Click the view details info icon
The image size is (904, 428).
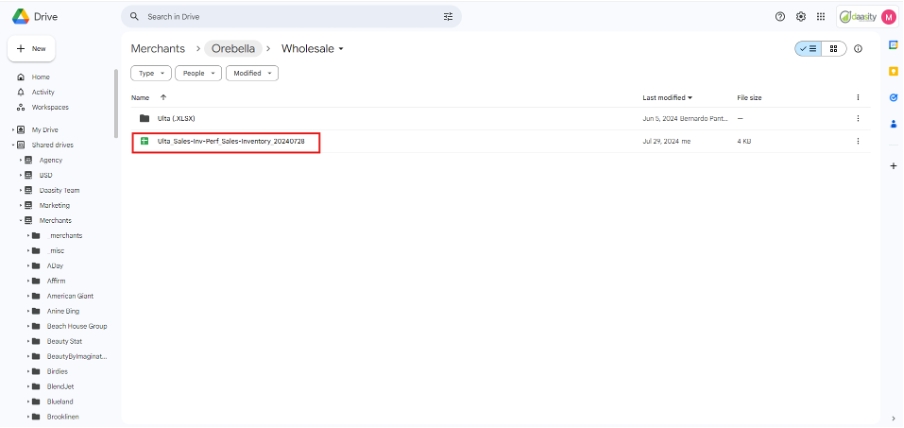pyautogui.click(x=858, y=49)
